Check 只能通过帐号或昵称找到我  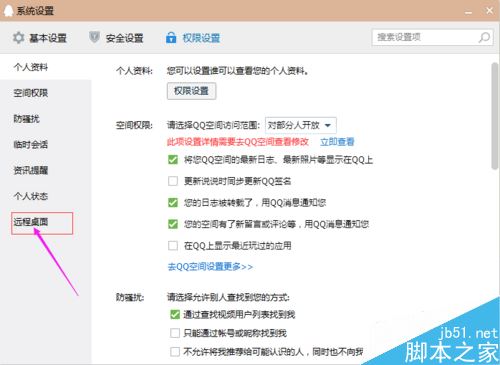175,333
